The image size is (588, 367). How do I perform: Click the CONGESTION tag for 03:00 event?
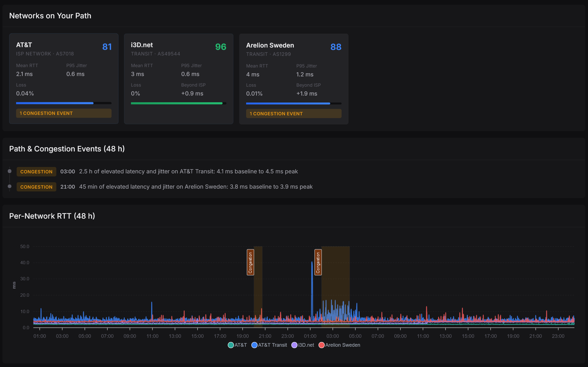(x=36, y=172)
